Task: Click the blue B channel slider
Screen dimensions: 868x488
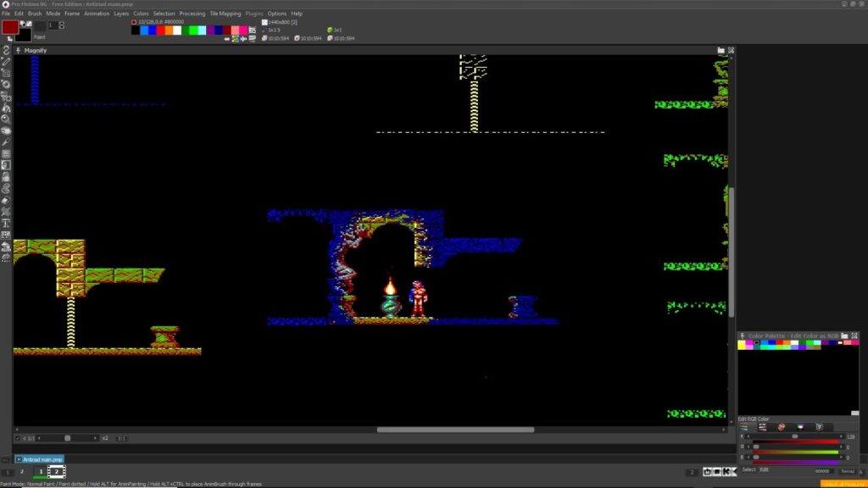Action: tap(795, 457)
